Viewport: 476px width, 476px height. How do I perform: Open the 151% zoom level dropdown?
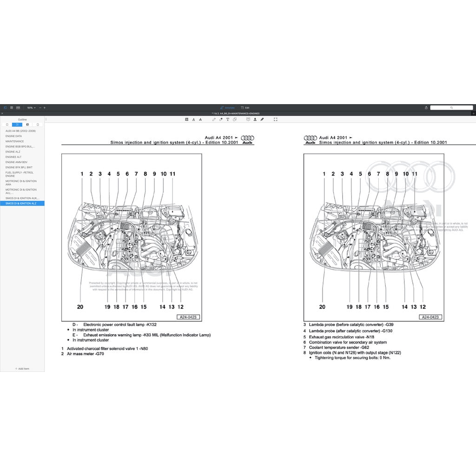click(x=32, y=107)
